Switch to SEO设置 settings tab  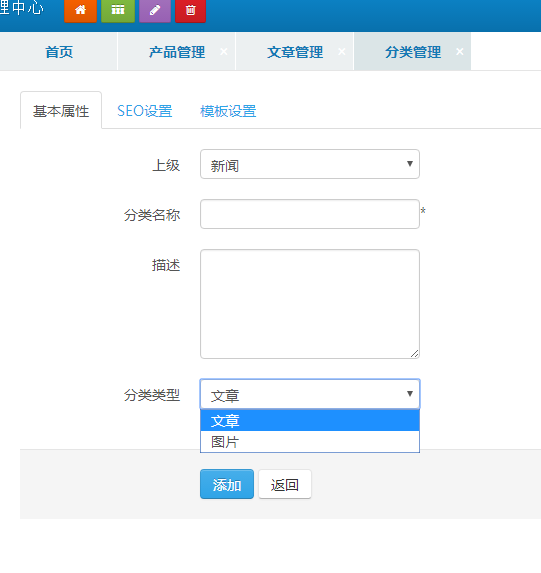pyautogui.click(x=145, y=111)
